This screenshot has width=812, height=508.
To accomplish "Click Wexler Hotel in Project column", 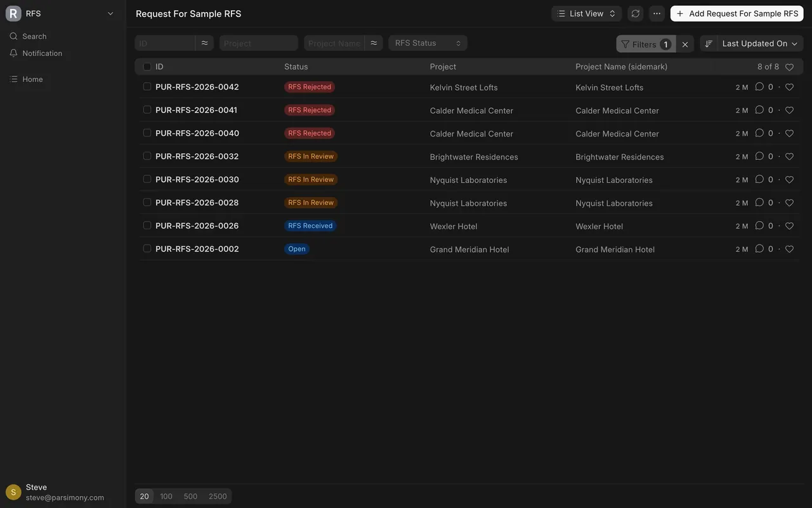I will click(454, 227).
